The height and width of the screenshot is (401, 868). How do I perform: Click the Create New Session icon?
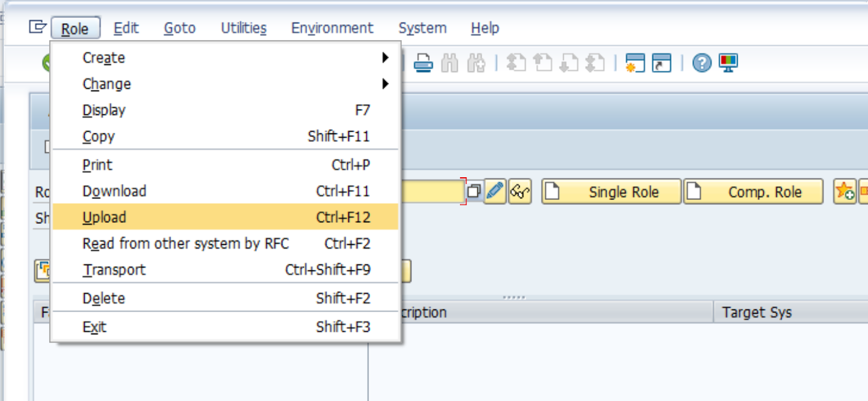click(x=635, y=63)
